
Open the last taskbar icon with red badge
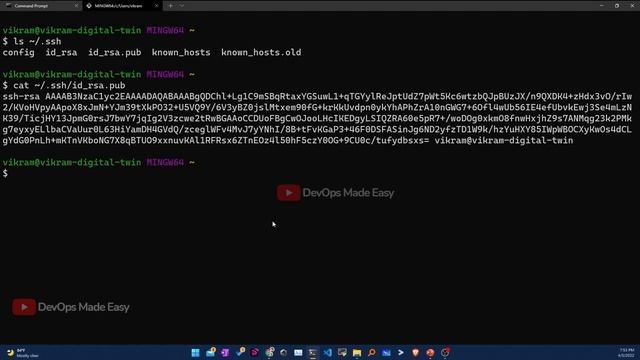[445, 352]
